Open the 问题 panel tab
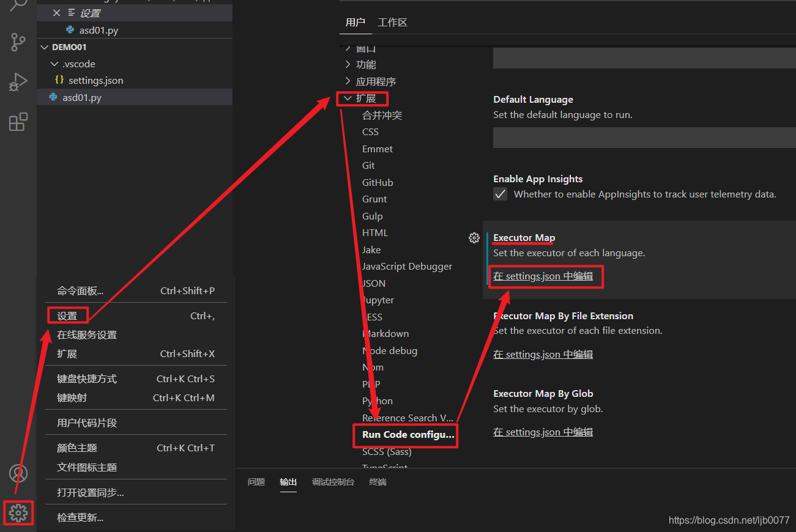The width and height of the screenshot is (796, 532). tap(256, 482)
